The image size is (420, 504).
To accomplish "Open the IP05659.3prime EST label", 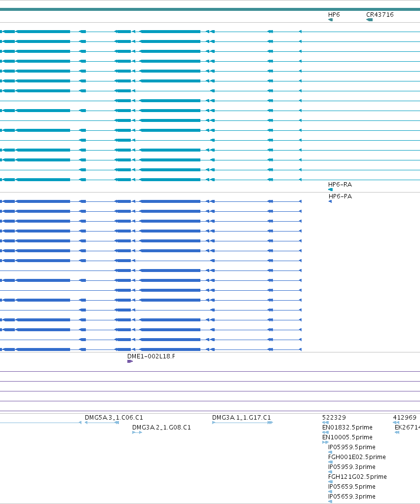I will pyautogui.click(x=351, y=497).
